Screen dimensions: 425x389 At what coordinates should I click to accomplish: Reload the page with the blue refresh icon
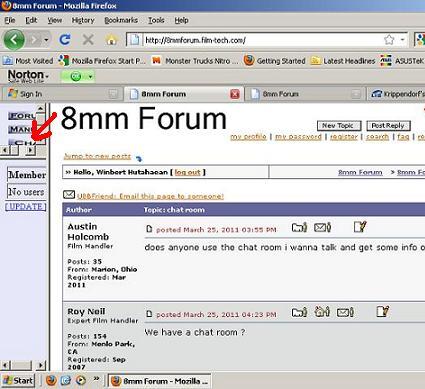pos(65,40)
